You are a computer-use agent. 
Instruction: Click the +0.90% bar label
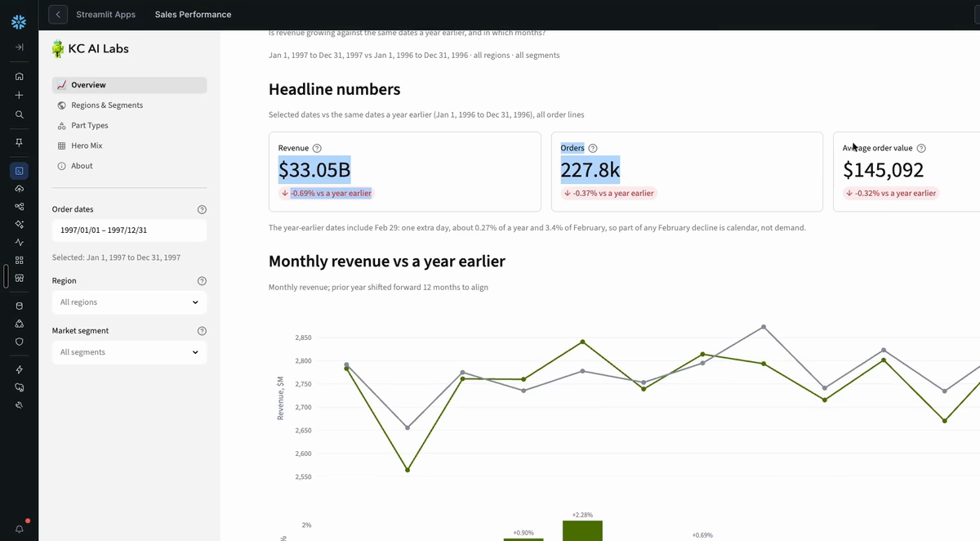click(x=523, y=533)
